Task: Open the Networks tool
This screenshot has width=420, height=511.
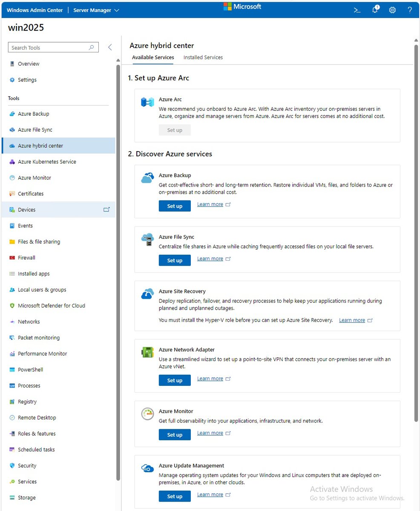Action: click(58, 322)
